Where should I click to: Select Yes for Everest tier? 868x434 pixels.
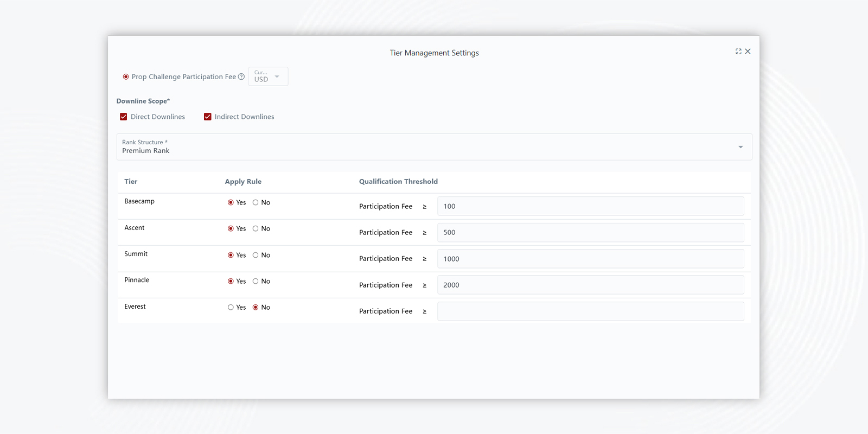click(231, 308)
